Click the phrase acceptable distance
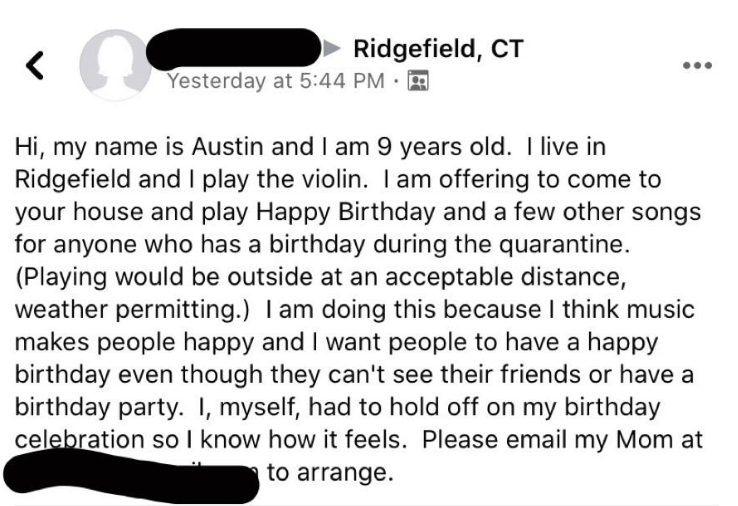Screen dimensions: 738x506 505,277
